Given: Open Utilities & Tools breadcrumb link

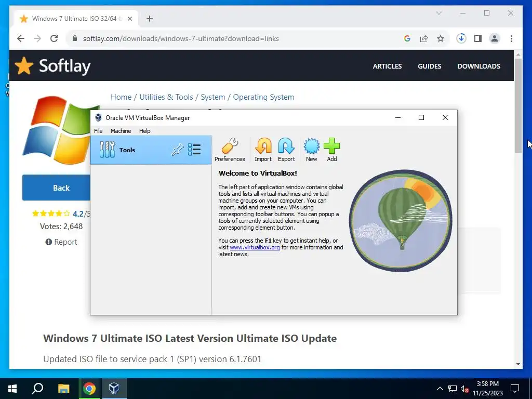Looking at the screenshot, I should pos(166,97).
